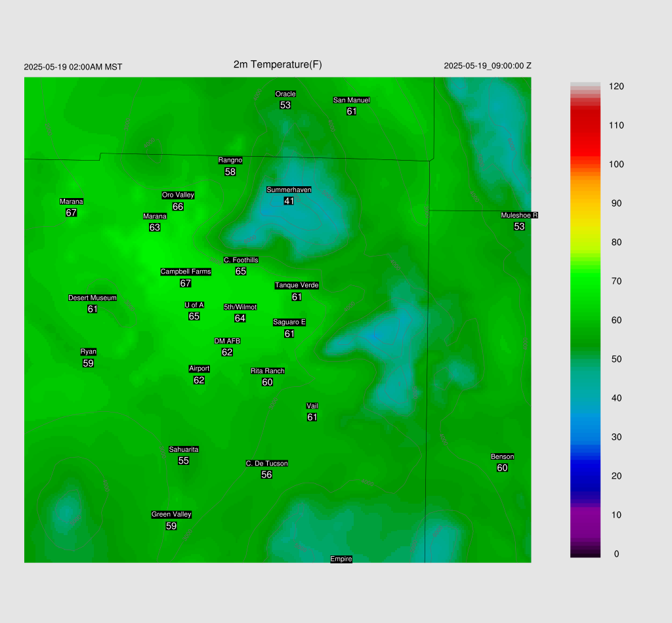The height and width of the screenshot is (623, 672).
Task: Click the Sahuarita station label
Action: point(184,449)
